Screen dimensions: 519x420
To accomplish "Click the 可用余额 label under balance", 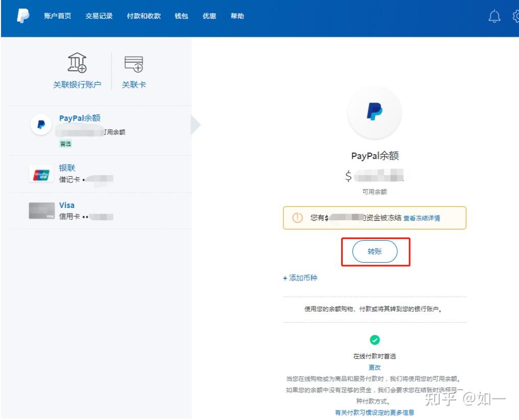I will (x=374, y=192).
